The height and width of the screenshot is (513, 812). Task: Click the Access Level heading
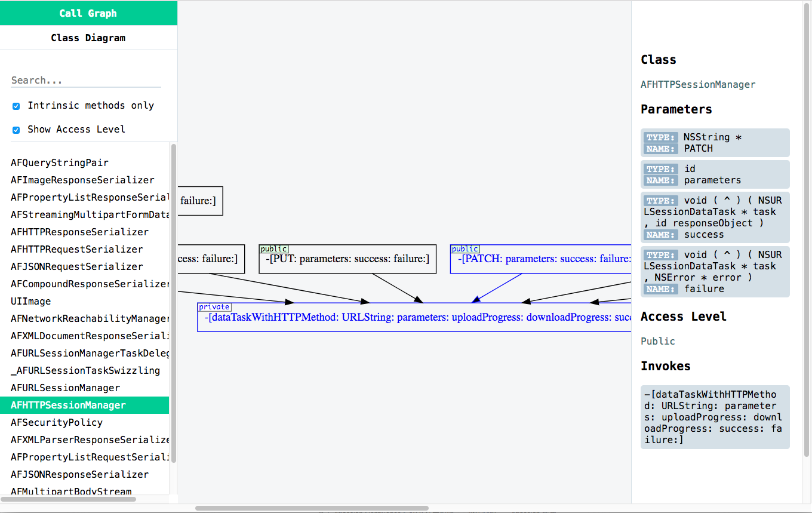pyautogui.click(x=684, y=317)
